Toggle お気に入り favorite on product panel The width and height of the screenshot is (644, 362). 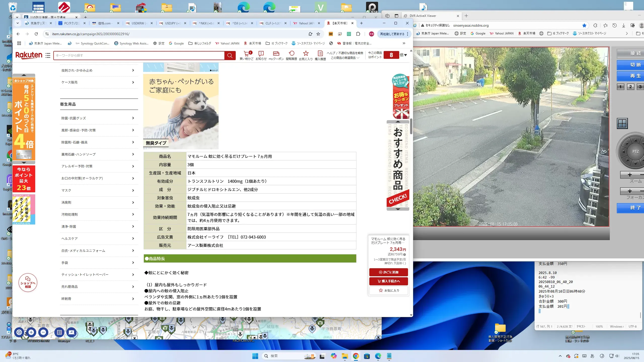(388, 290)
